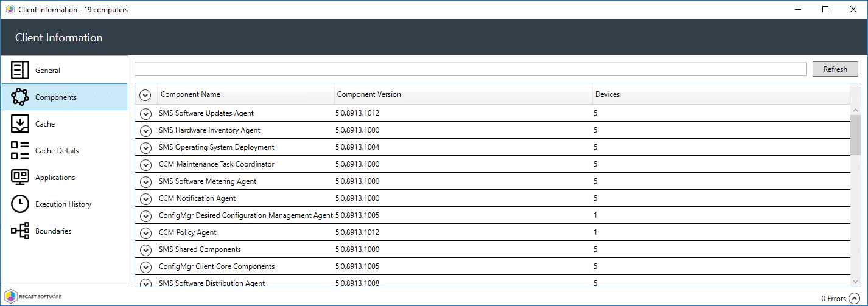
Task: Click ConfigMgr Client Core Components name
Action: point(217,266)
